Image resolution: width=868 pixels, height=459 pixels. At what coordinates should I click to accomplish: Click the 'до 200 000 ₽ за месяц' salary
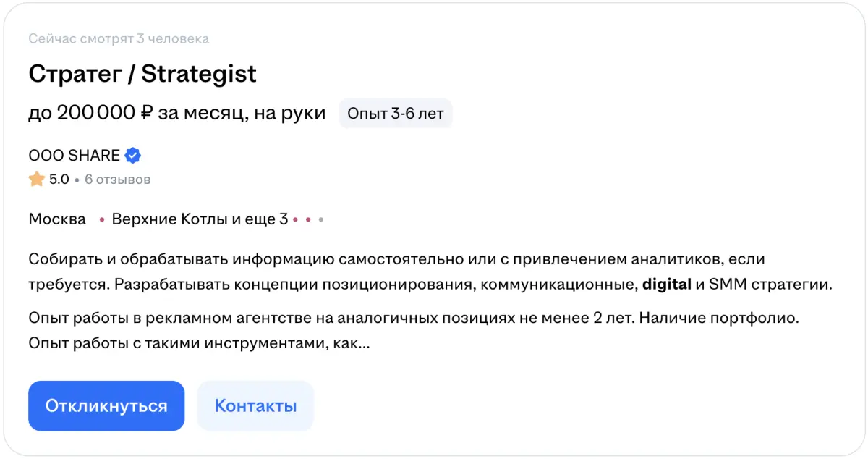tap(176, 113)
